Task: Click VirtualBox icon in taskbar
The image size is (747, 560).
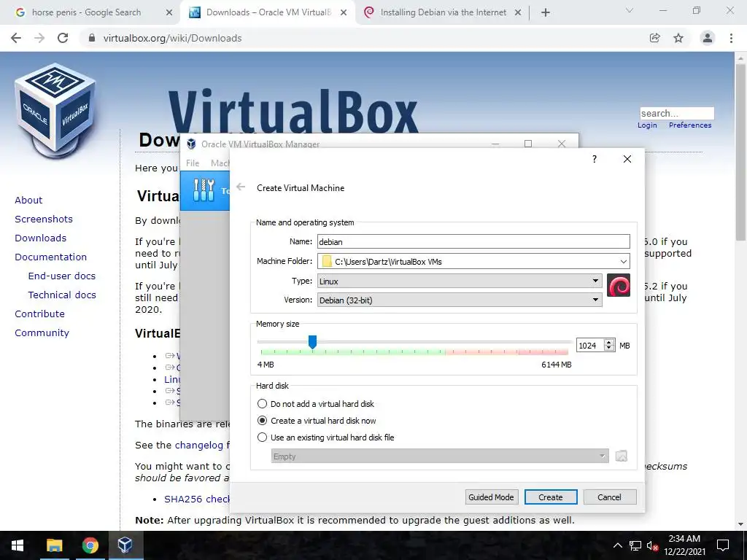Action: click(125, 545)
